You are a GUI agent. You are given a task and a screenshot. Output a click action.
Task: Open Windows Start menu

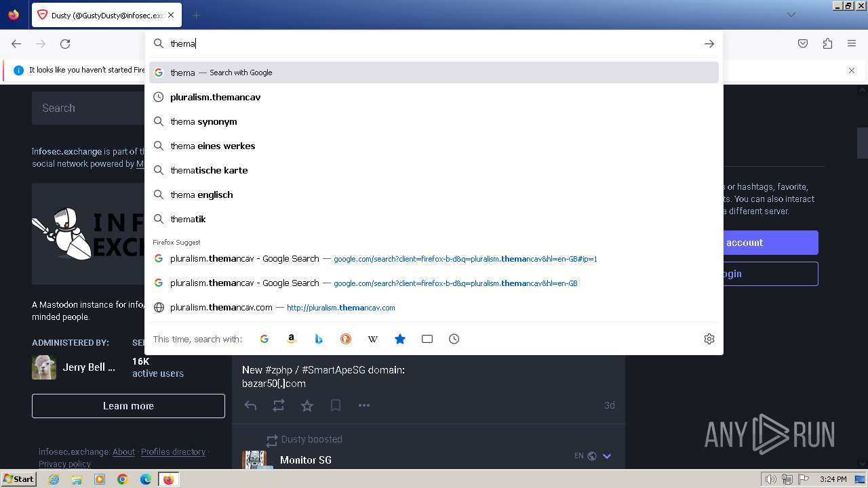tap(18, 479)
